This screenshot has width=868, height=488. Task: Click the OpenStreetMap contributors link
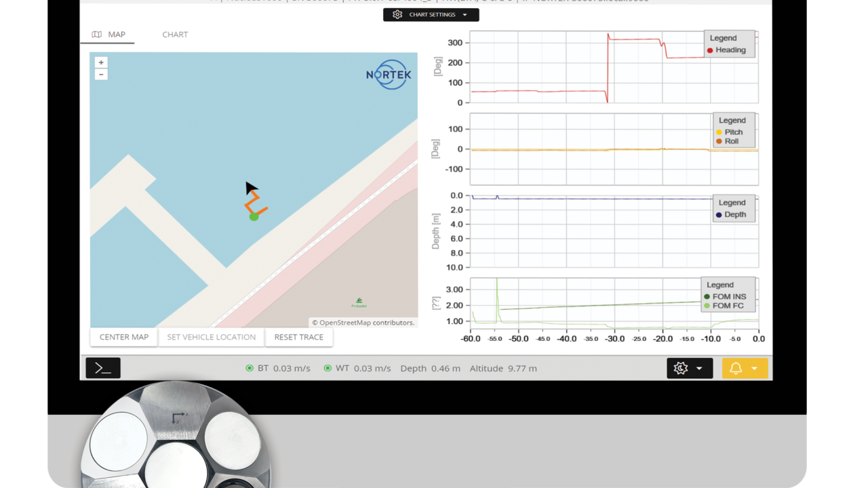coord(363,323)
